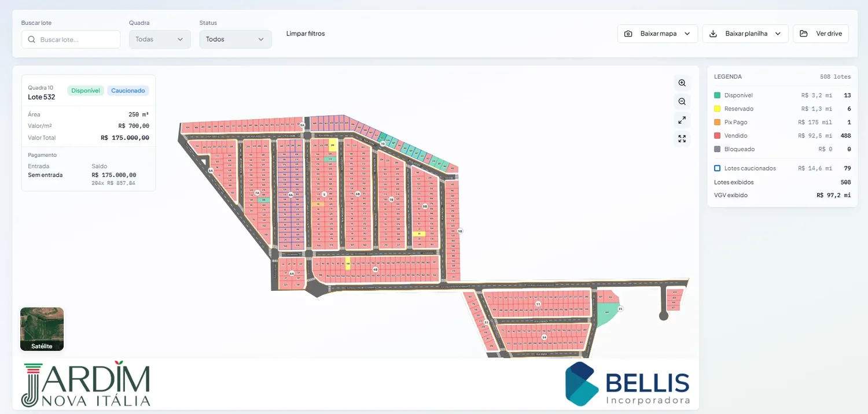This screenshot has width=868, height=414.
Task: Click the yellow reserved lot in block 4B
Action: point(348,265)
